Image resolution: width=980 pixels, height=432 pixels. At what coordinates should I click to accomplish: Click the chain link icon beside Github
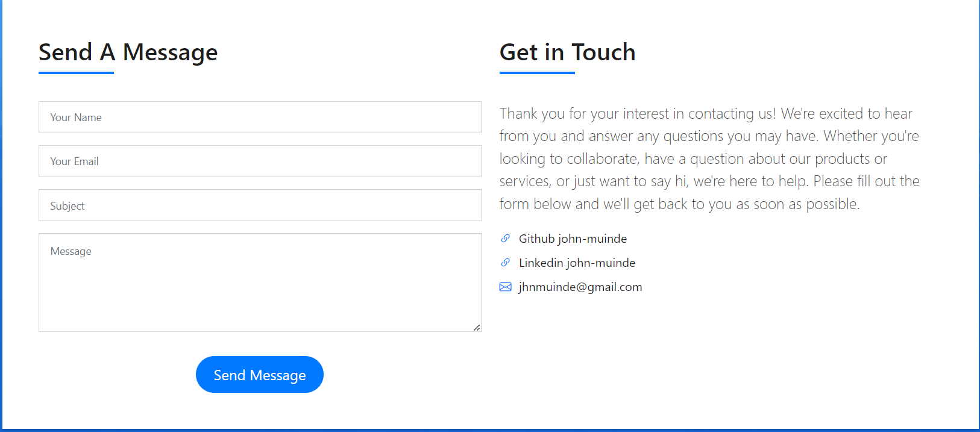coord(505,239)
